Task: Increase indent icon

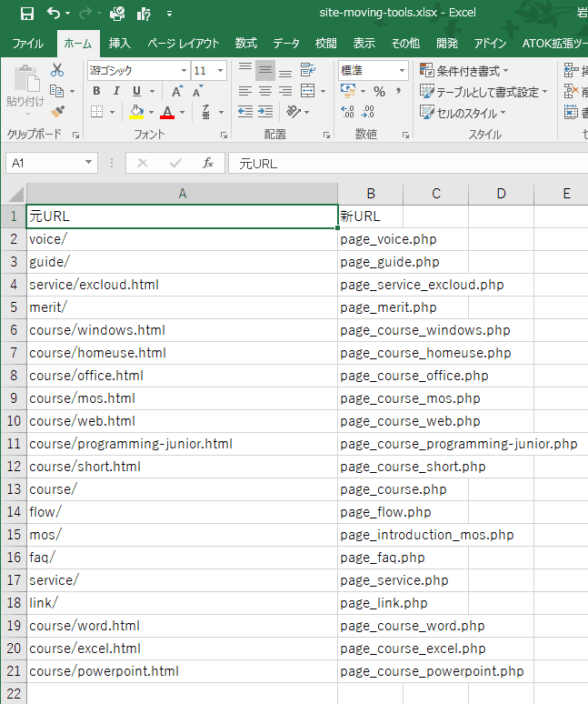Action: [x=265, y=111]
